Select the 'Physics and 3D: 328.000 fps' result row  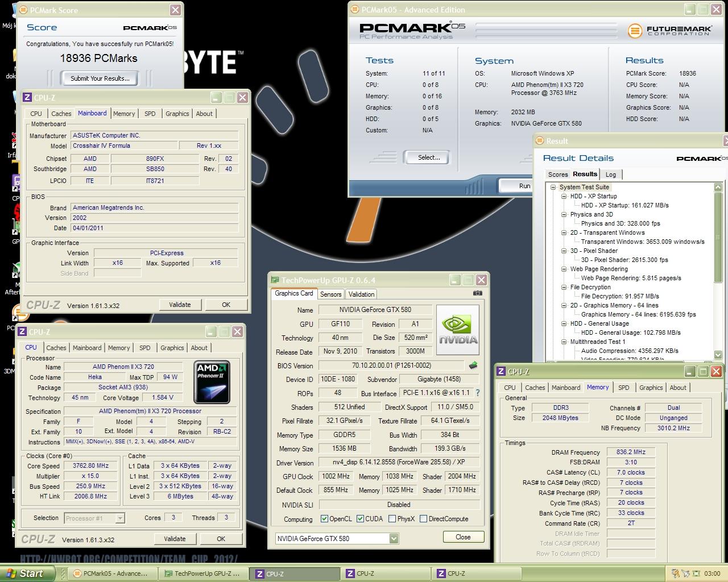(x=621, y=223)
